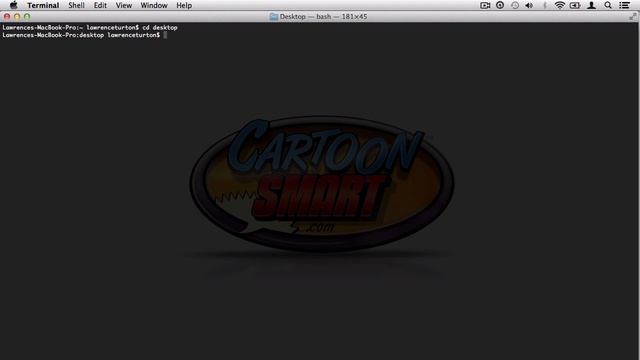Open the View menu
Image resolution: width=640 pixels, height=360 pixels.
pos(124,5)
